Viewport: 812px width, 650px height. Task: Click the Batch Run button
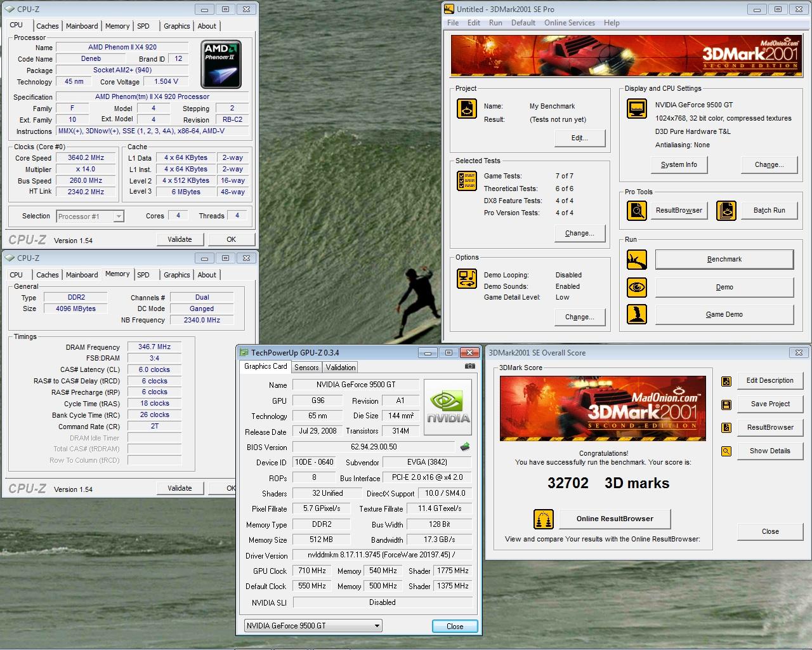pyautogui.click(x=769, y=210)
